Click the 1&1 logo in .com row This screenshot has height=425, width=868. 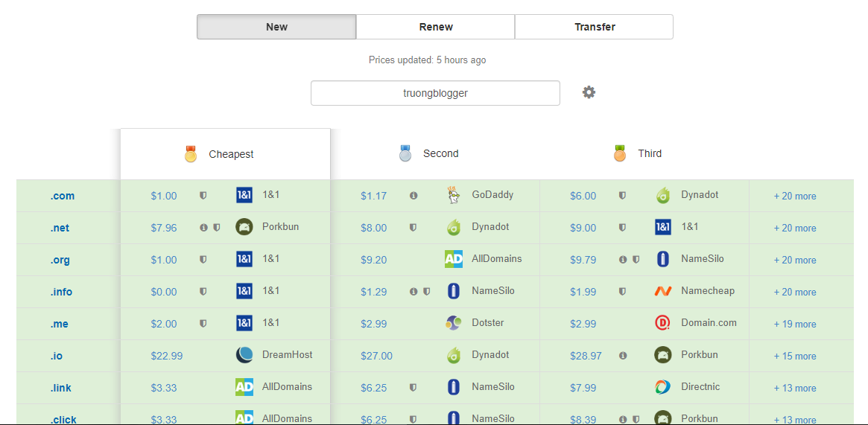[244, 195]
